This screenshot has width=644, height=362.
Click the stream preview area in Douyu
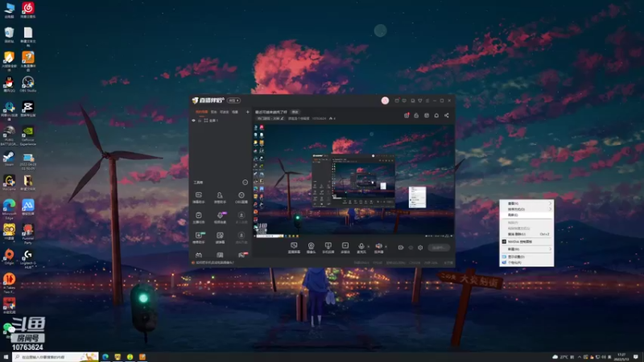[x=353, y=181]
